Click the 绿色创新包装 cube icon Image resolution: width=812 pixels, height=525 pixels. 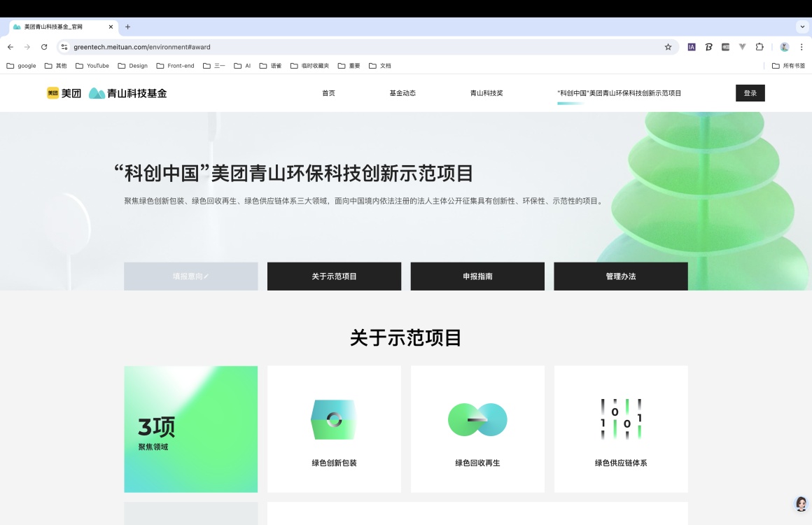334,419
